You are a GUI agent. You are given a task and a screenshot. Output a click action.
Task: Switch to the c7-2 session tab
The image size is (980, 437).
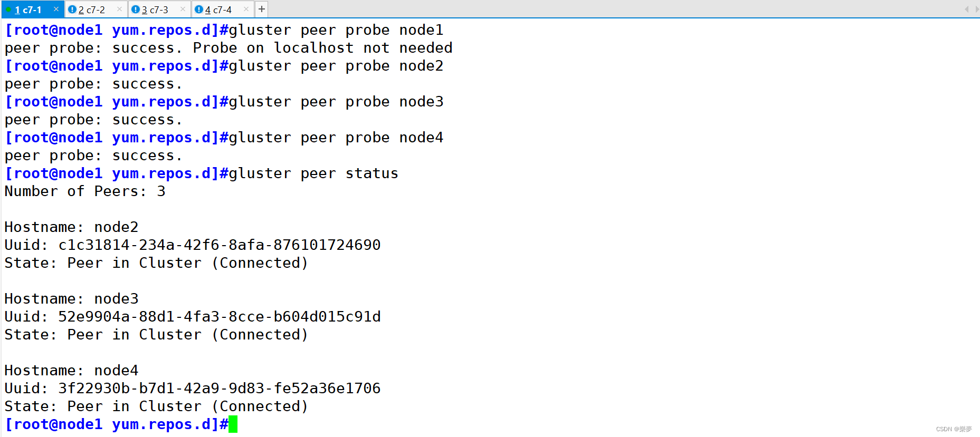click(x=92, y=9)
